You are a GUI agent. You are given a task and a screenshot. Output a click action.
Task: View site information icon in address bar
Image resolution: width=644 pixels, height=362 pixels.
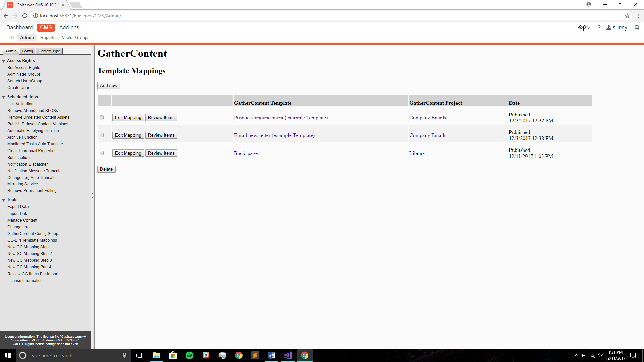click(36, 16)
